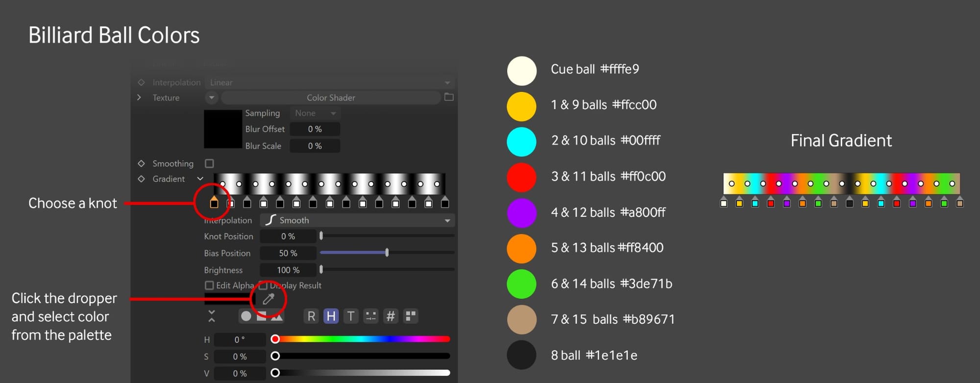Enable the Edit Alpha checkbox

coord(209,285)
